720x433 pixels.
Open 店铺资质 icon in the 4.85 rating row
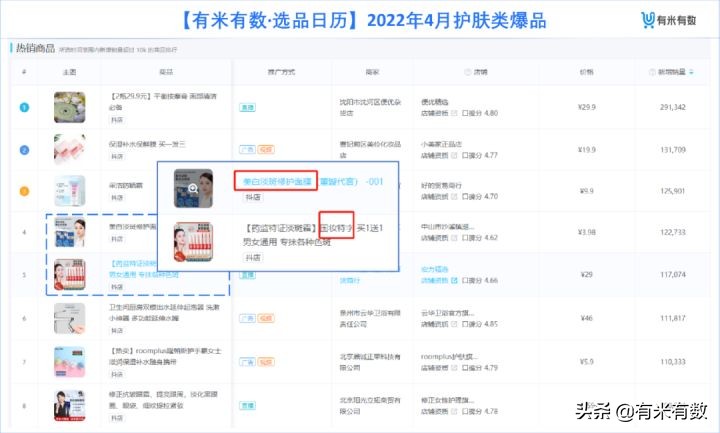pyautogui.click(x=454, y=324)
